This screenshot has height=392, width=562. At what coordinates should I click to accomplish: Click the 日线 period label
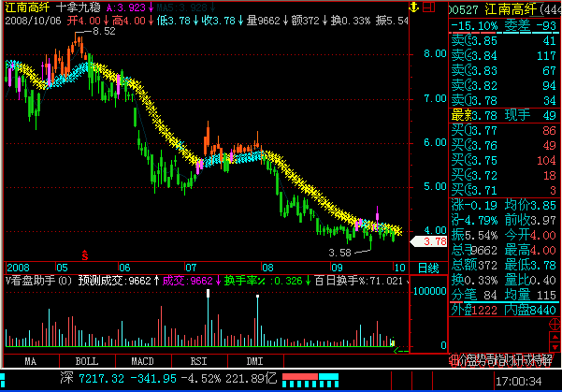[428, 269]
